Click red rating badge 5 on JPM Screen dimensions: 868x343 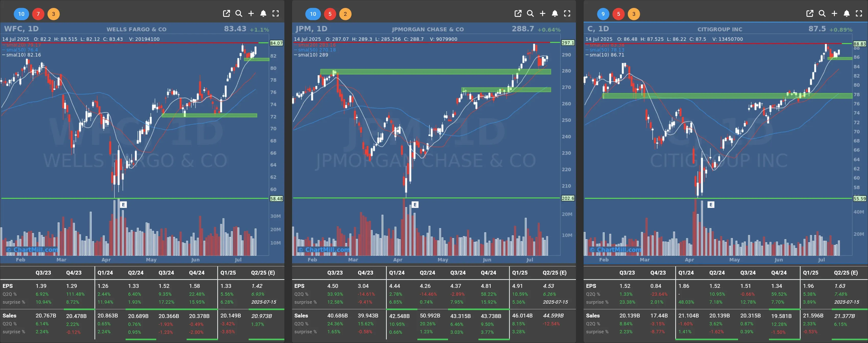click(330, 14)
